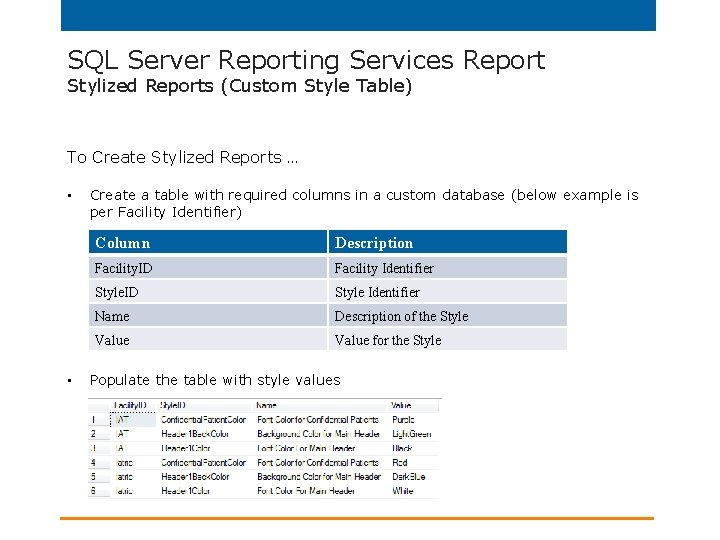This screenshot has height=540, width=720.
Task: Click 'ConfidentialPatientColor' in grid row 1
Action: click(x=203, y=420)
